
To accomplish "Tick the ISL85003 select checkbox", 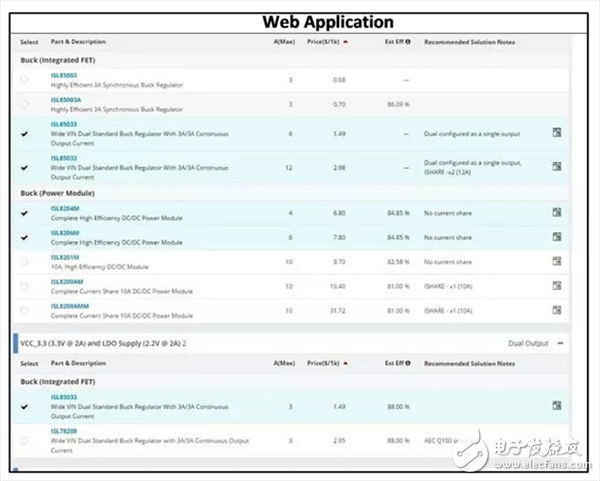I will 24,79.
